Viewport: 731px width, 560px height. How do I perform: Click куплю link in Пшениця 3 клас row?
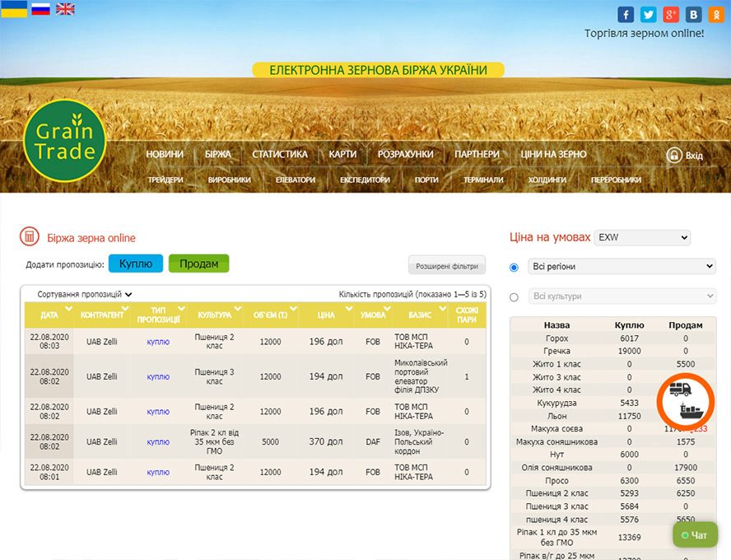[x=158, y=376]
